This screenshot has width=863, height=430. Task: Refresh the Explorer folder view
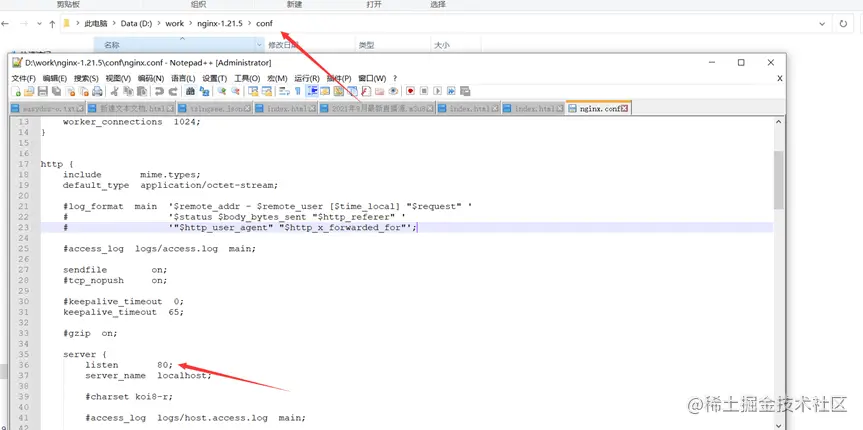pos(843,24)
